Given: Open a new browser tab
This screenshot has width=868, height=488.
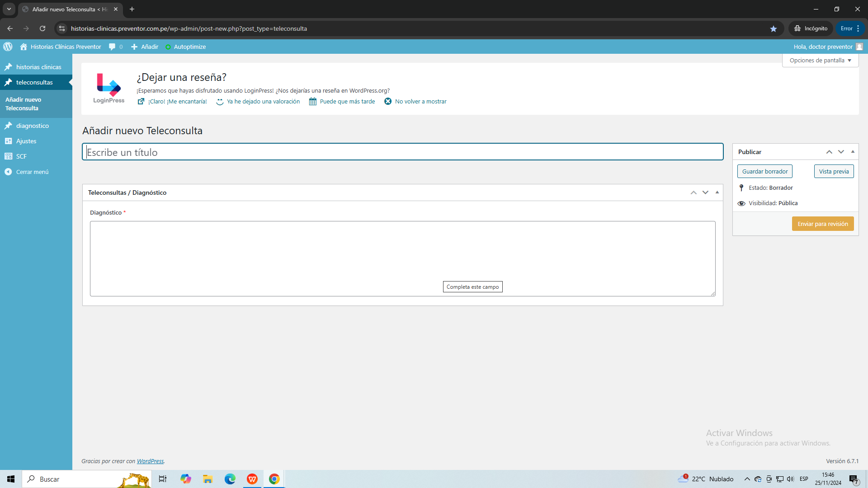Looking at the screenshot, I should click(132, 9).
